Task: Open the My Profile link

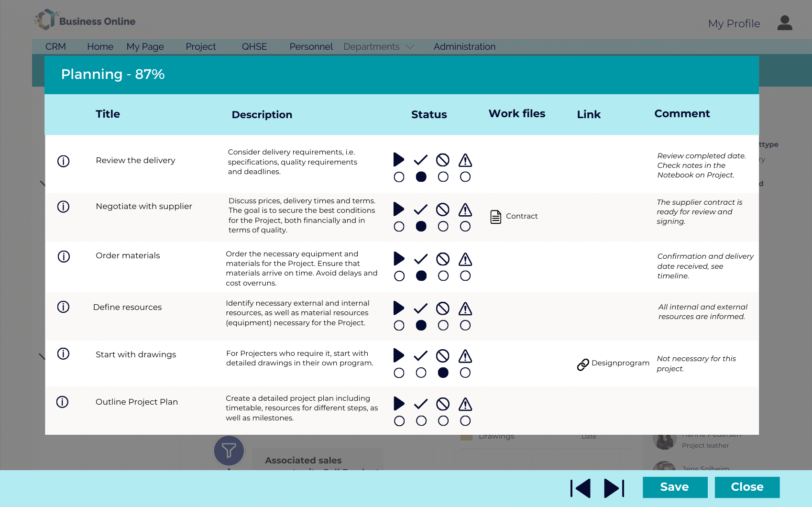Action: pos(734,23)
